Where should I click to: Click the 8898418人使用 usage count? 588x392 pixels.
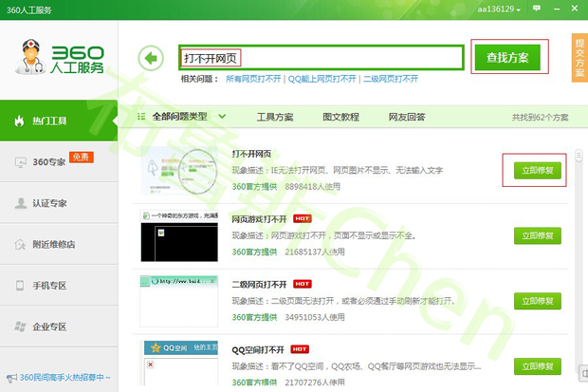(x=312, y=187)
